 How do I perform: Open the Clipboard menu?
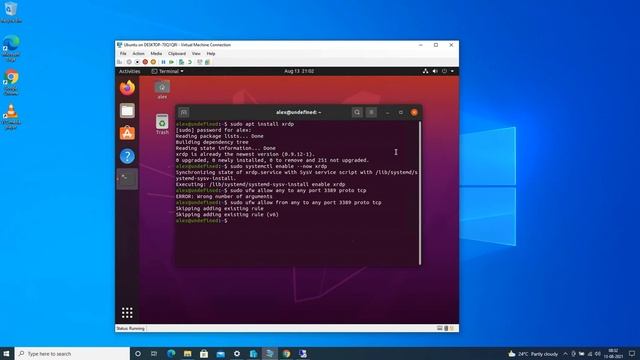177,53
